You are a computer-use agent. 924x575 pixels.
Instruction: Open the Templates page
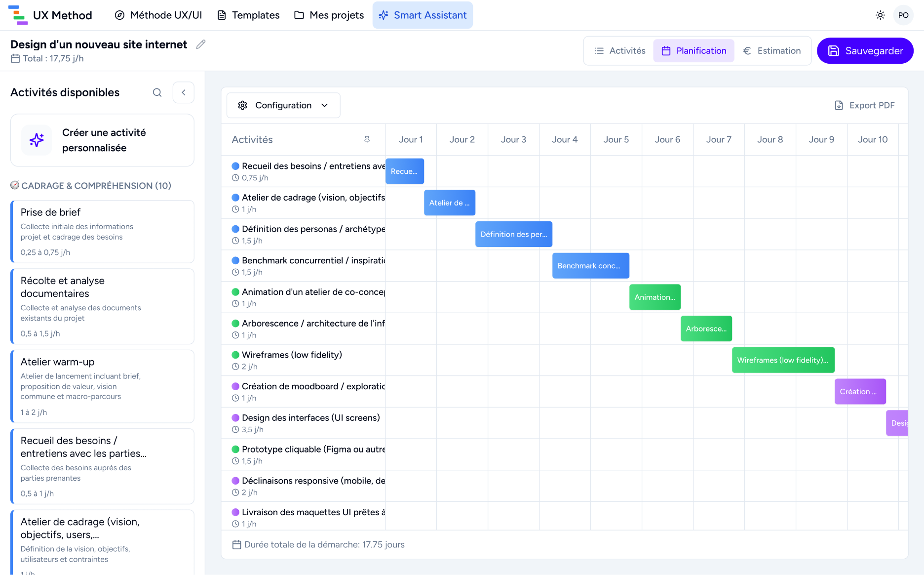click(248, 15)
